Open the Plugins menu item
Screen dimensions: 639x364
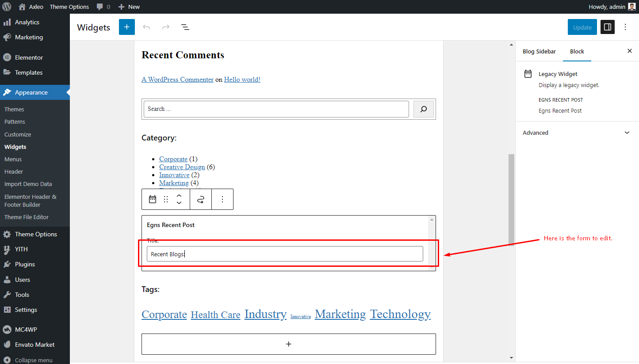34,264
